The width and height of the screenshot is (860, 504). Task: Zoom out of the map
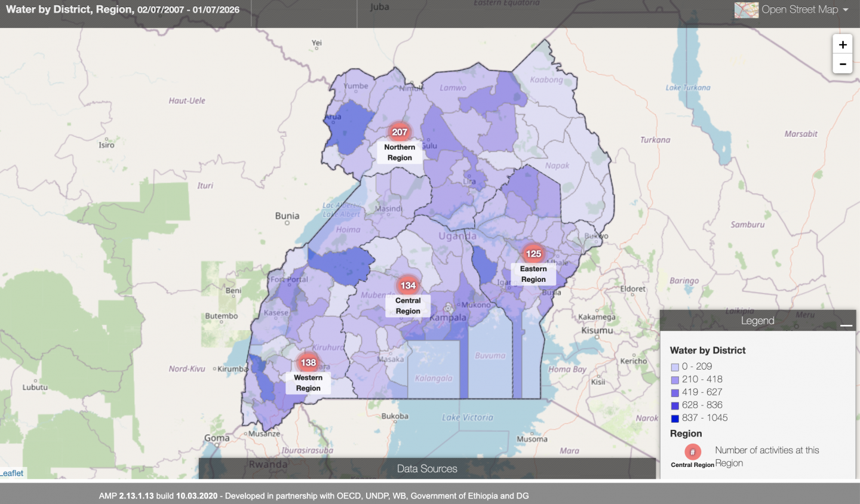click(x=843, y=64)
